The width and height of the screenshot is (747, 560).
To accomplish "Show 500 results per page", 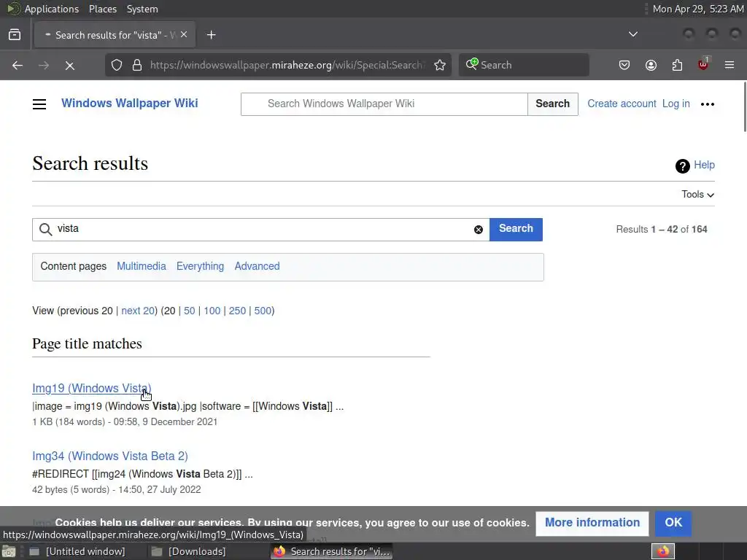I will 263,311.
